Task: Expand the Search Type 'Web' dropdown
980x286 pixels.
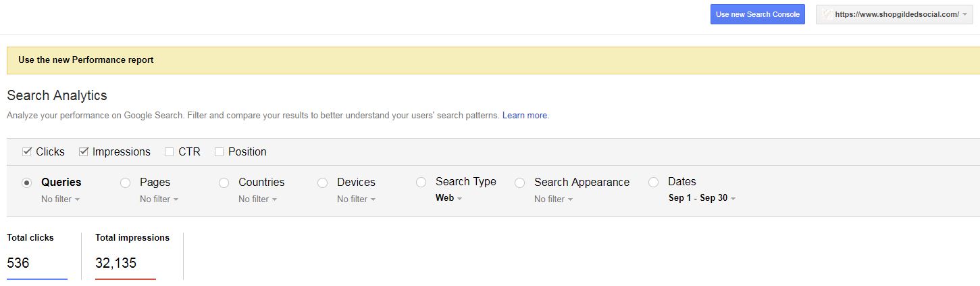Action: coord(449,199)
